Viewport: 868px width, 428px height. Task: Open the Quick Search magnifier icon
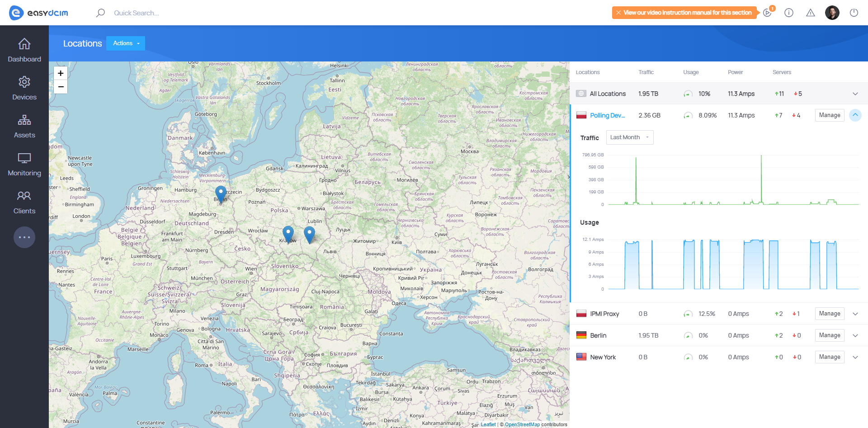[100, 13]
